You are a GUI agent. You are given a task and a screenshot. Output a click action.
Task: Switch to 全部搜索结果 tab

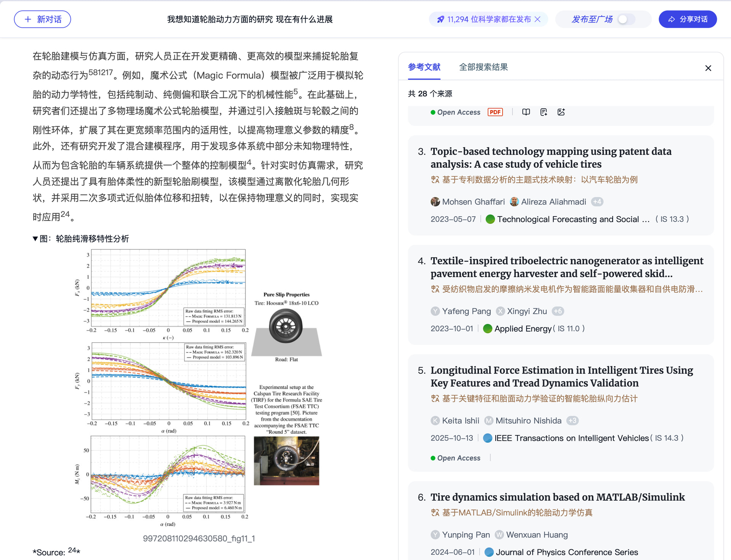483,67
